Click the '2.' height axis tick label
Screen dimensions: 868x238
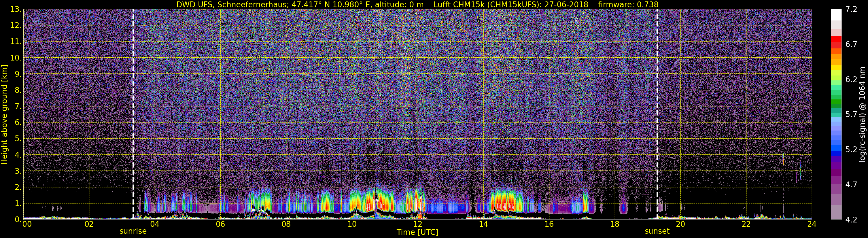[x=18, y=187]
